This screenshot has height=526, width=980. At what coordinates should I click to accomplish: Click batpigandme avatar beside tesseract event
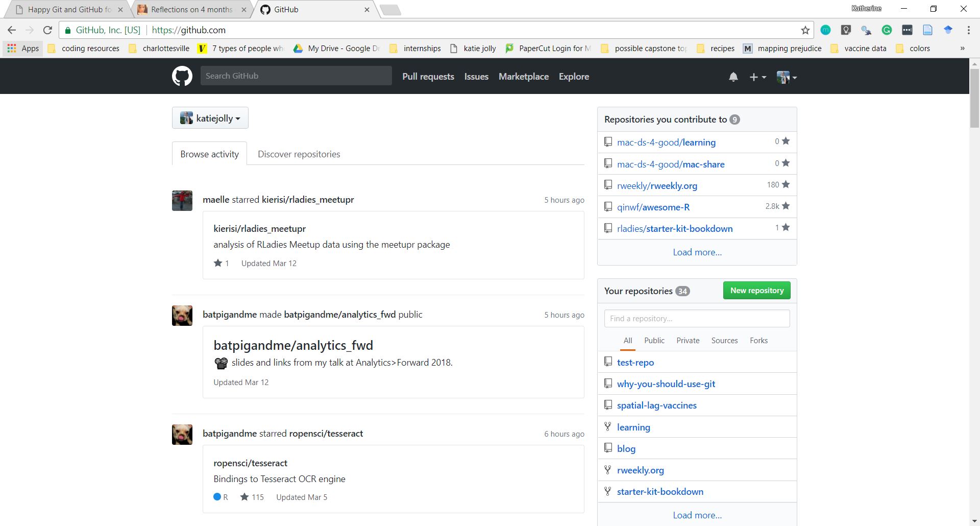[x=182, y=435]
